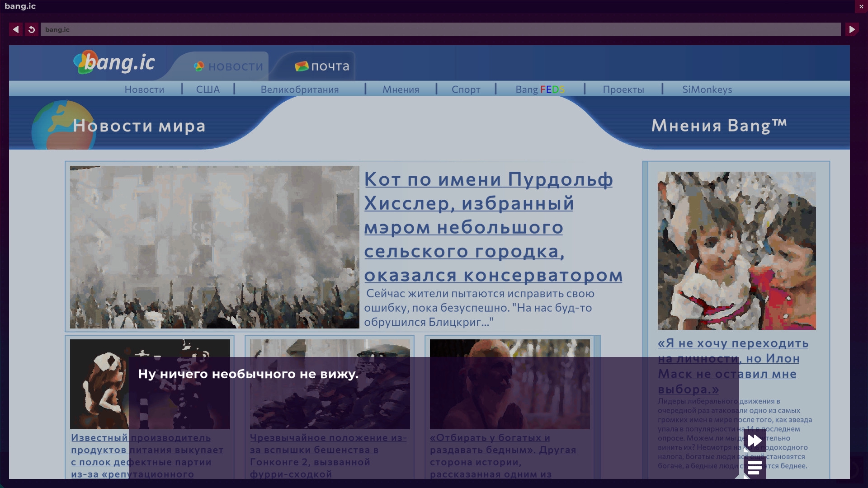The width and height of the screenshot is (868, 488).
Task: Open link Чрезвычайное положение из-за вспышки бешенства
Action: tap(329, 455)
